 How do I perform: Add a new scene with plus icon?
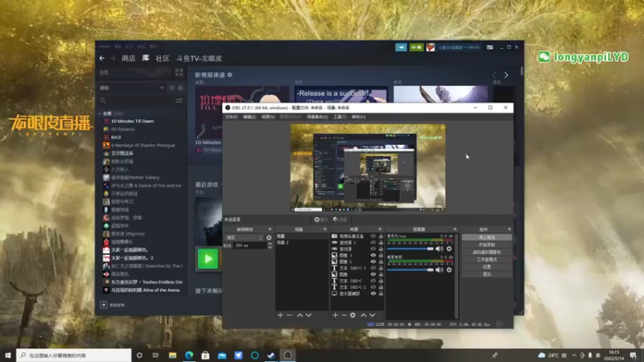[x=280, y=315]
